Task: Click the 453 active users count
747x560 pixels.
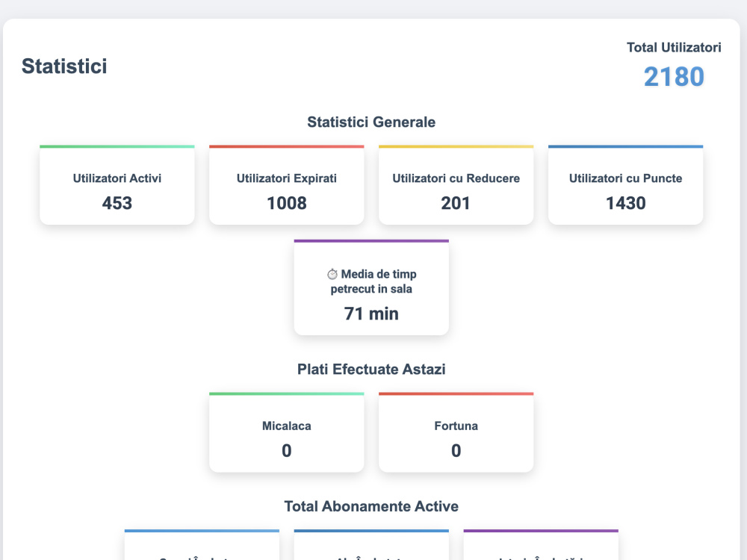Action: 117,203
